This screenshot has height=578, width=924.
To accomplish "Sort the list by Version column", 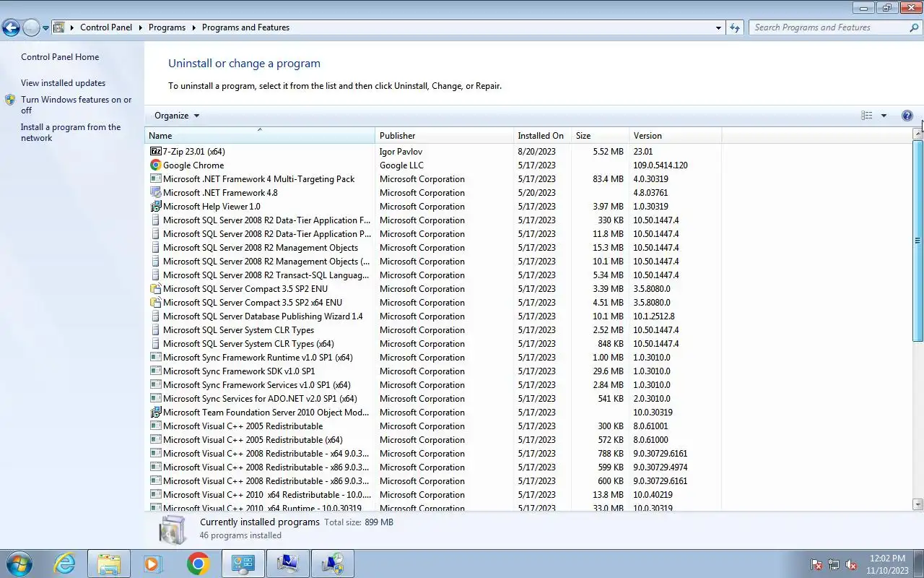I will pyautogui.click(x=675, y=136).
